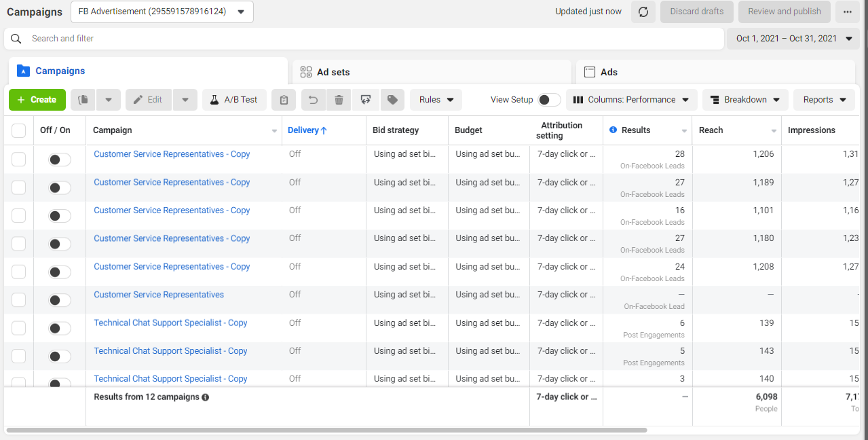
Task: Open the FB Advertisement account dropdown
Action: [x=161, y=12]
